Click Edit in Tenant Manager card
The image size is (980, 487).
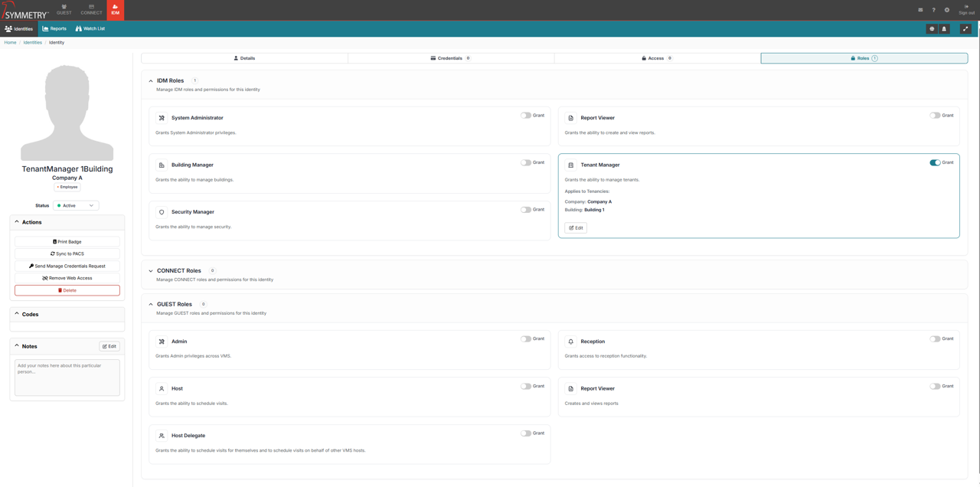[576, 227]
